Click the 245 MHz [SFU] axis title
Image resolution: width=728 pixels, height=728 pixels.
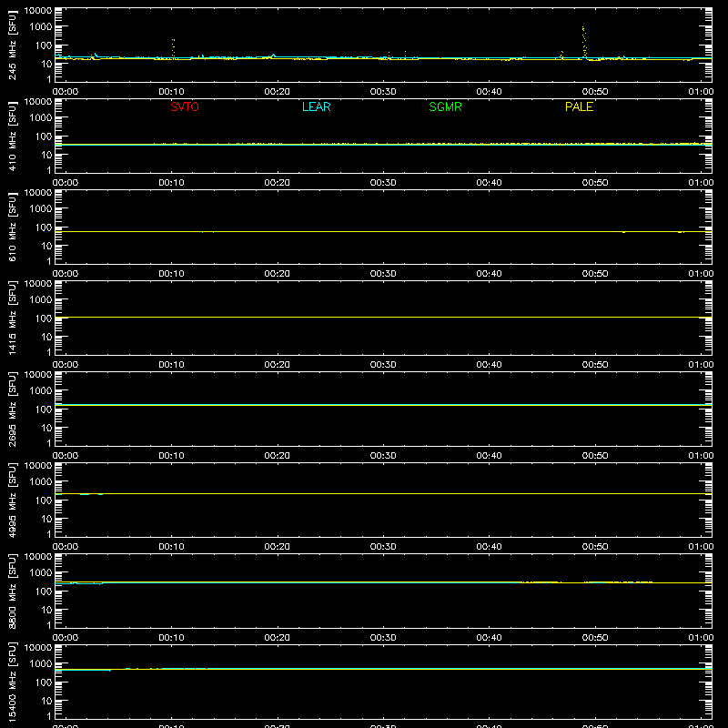(12, 45)
